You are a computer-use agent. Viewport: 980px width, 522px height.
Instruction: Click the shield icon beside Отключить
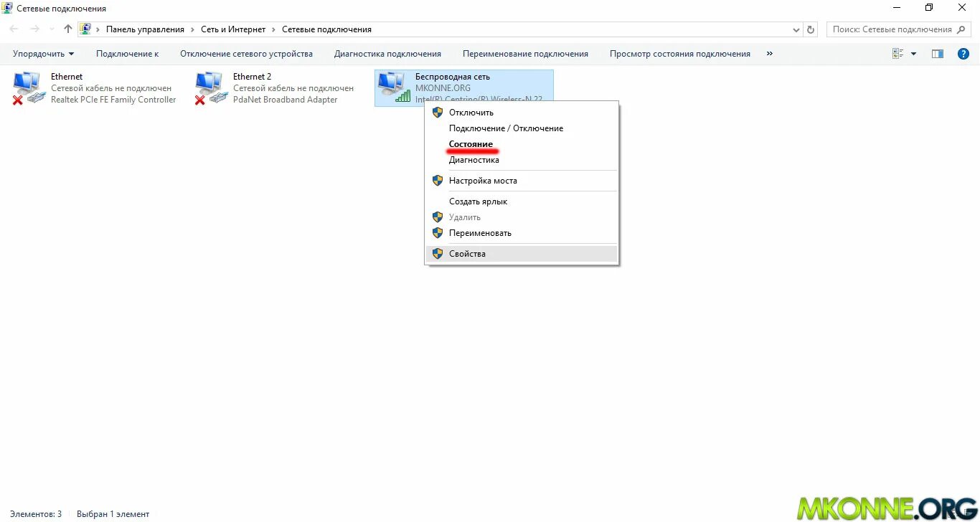(x=438, y=112)
